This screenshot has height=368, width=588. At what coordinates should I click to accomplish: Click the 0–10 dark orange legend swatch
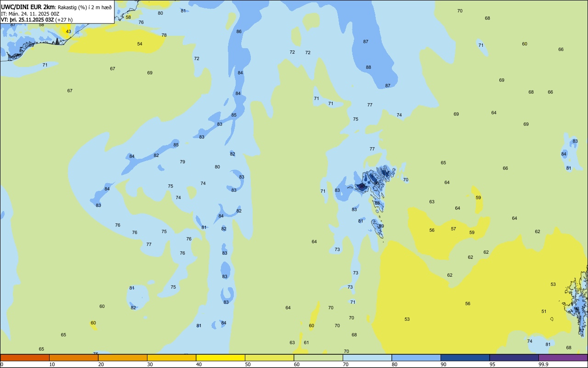pyautogui.click(x=25, y=357)
